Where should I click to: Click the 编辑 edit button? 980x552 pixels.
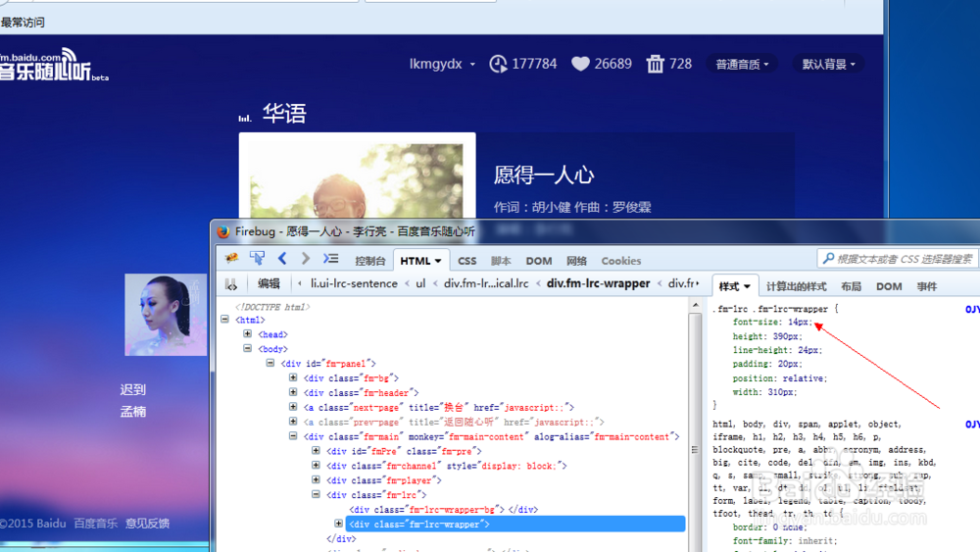click(x=269, y=283)
